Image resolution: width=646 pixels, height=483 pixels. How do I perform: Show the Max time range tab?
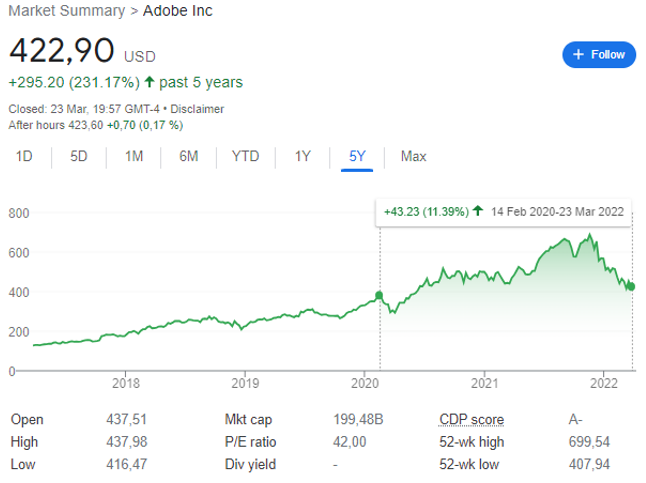point(413,156)
